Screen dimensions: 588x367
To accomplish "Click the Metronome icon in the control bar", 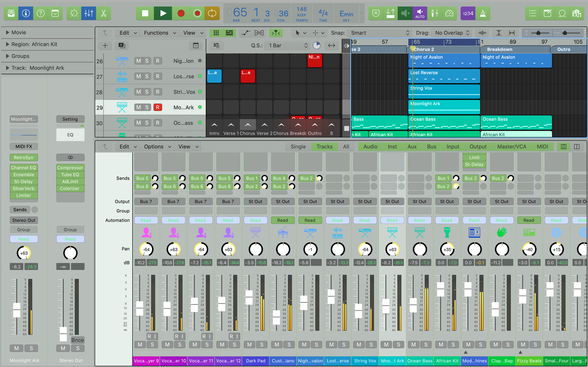I will [x=483, y=13].
